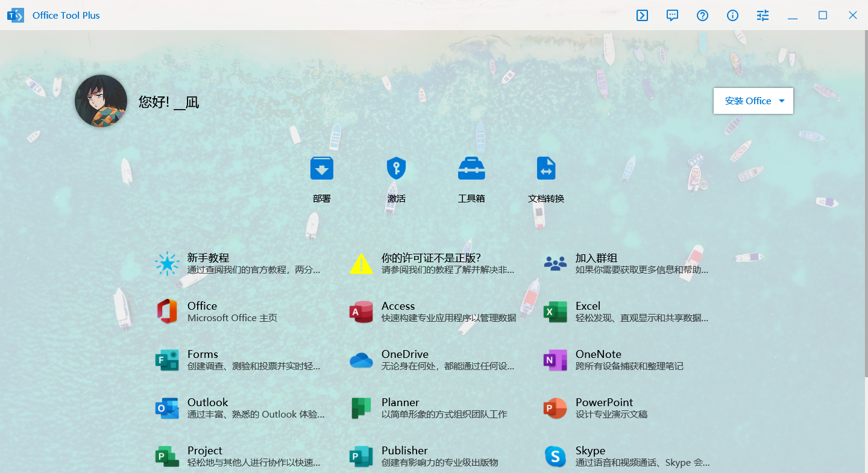Open the Access app icon
The width and height of the screenshot is (868, 473).
coord(361,312)
